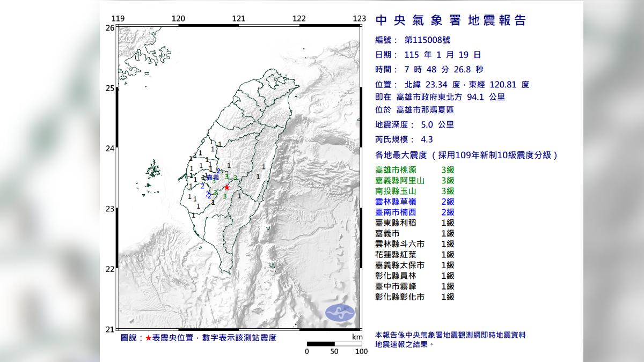Image resolution: width=644 pixels, height=362 pixels.
Task: Click the 臺東縣利稻 1級 entry
Action: point(415,223)
